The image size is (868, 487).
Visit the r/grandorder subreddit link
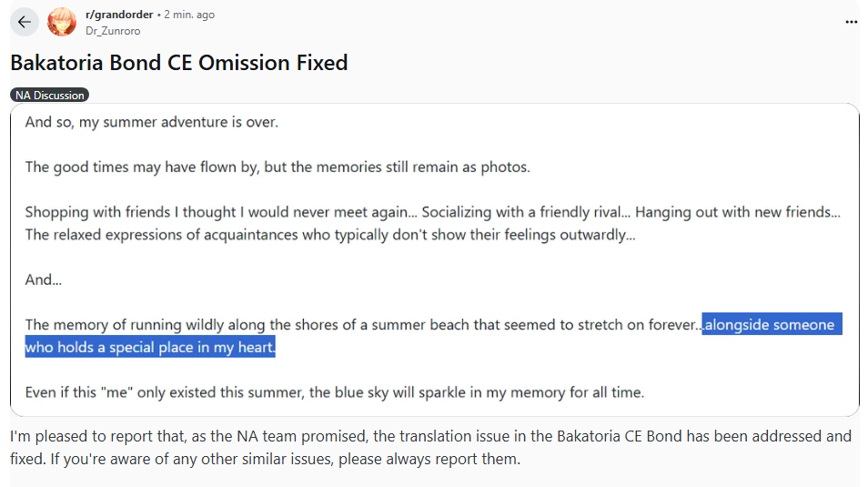(119, 15)
